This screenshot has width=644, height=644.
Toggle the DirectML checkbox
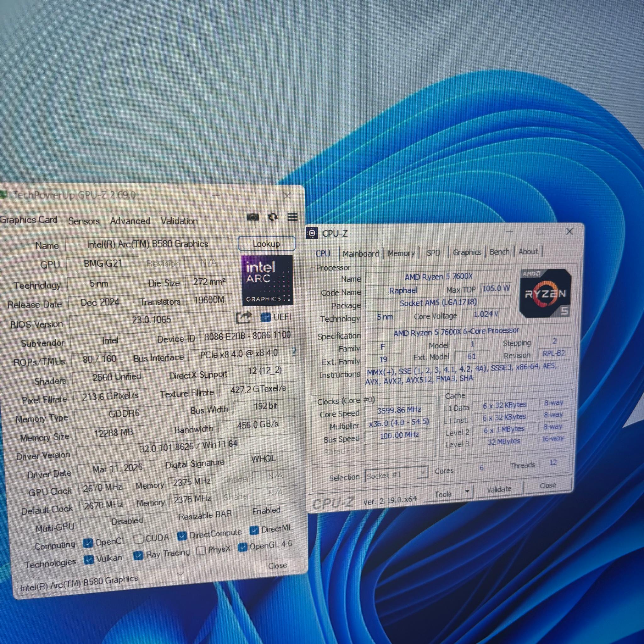[x=254, y=530]
